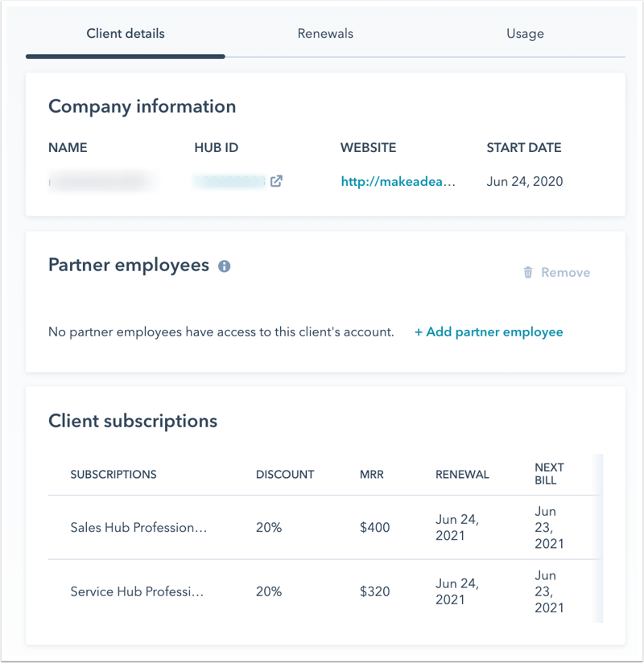Click the No partner employees message
This screenshot has height=663, width=644.
coord(221,332)
